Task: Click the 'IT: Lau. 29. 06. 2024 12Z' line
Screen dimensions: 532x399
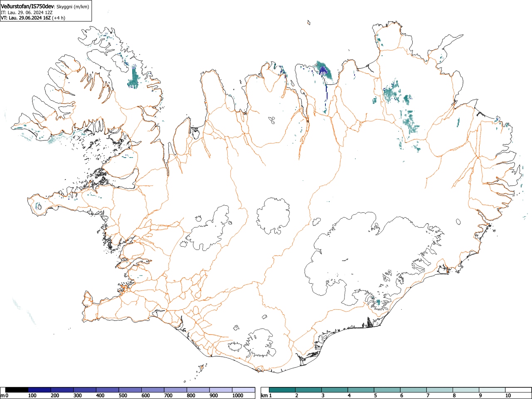Action: pos(27,12)
